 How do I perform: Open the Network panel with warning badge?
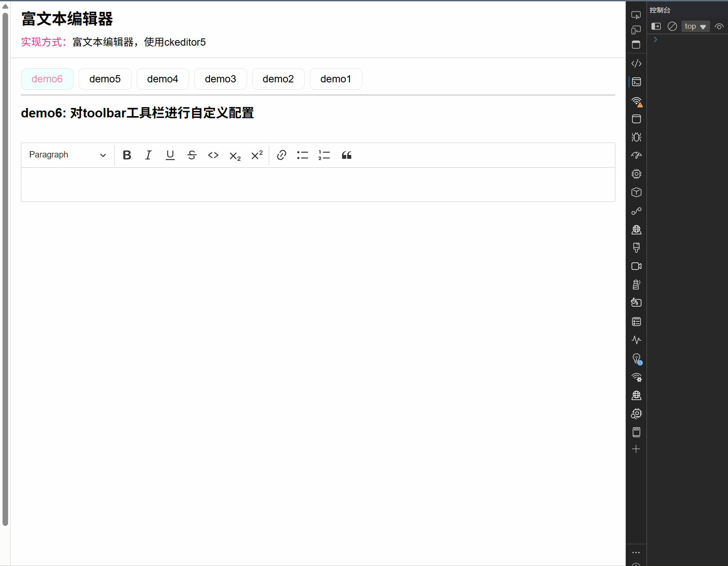point(636,102)
